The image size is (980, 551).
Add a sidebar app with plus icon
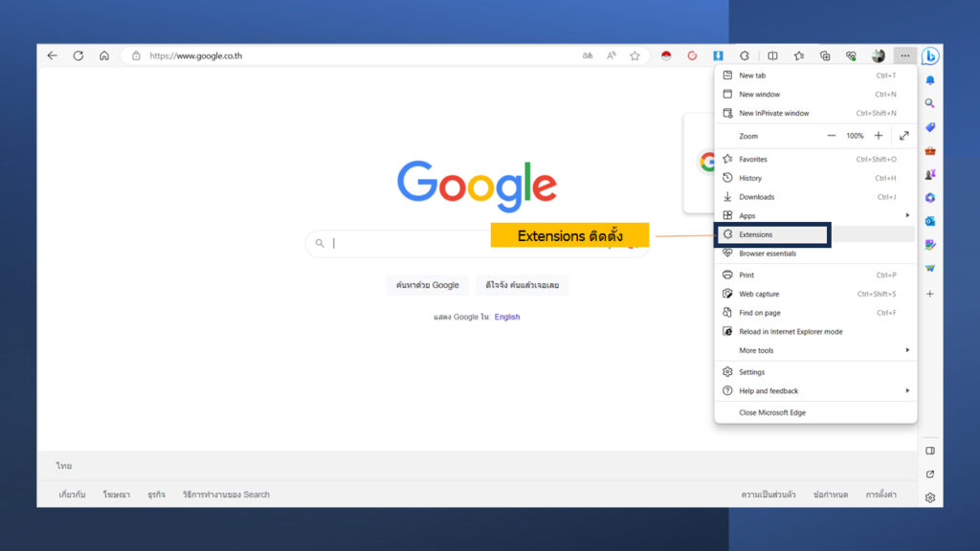click(930, 294)
